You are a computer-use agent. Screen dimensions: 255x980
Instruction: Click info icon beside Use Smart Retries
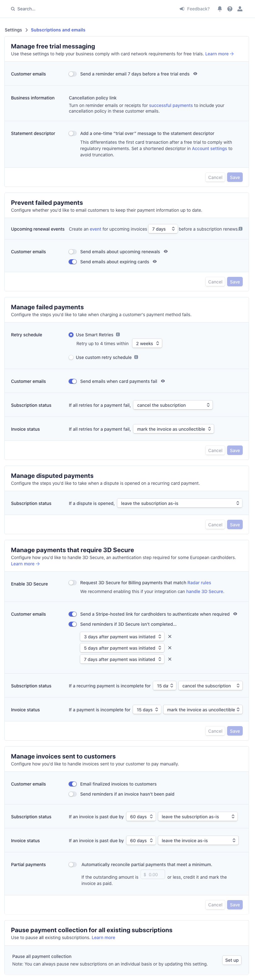tap(118, 335)
